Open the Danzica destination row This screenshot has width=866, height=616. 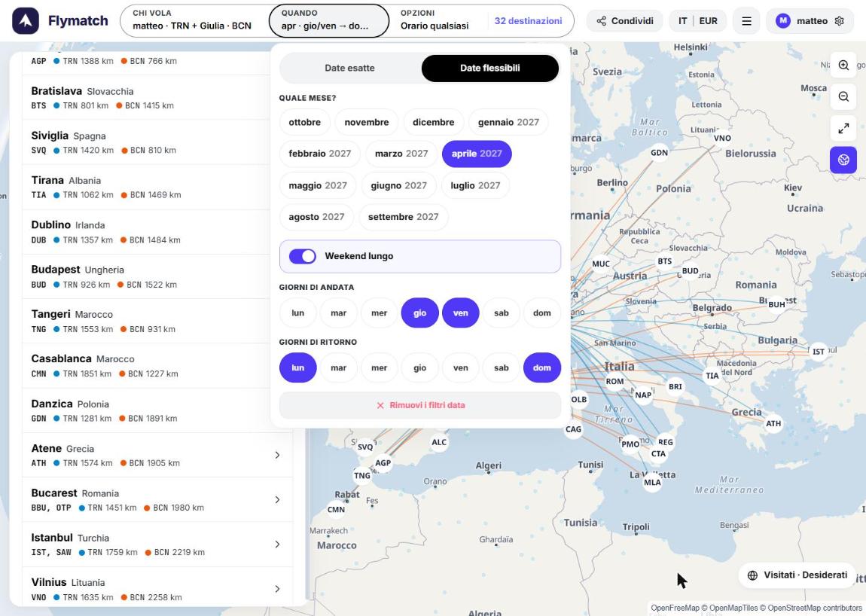pyautogui.click(x=157, y=410)
